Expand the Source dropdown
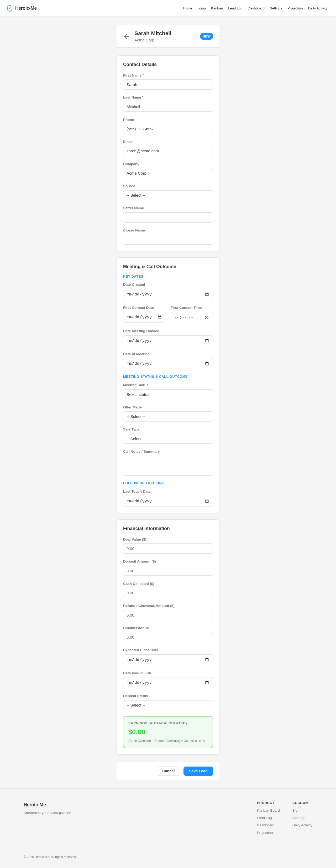 (168, 195)
